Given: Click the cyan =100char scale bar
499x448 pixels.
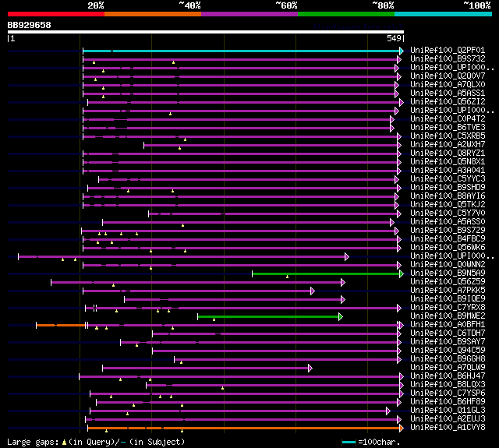Looking at the screenshot, I should pos(349,442).
